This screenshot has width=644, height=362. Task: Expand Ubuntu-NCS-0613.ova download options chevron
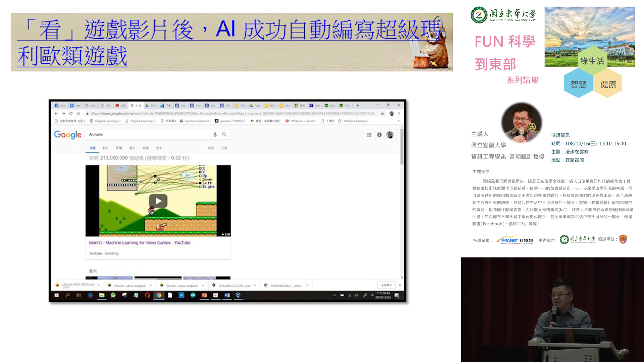point(99,285)
